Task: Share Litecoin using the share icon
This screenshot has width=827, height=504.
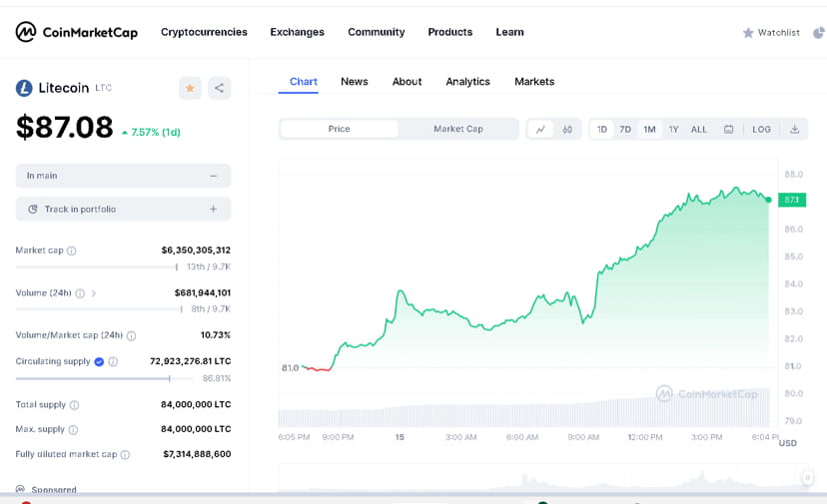Action: click(219, 88)
